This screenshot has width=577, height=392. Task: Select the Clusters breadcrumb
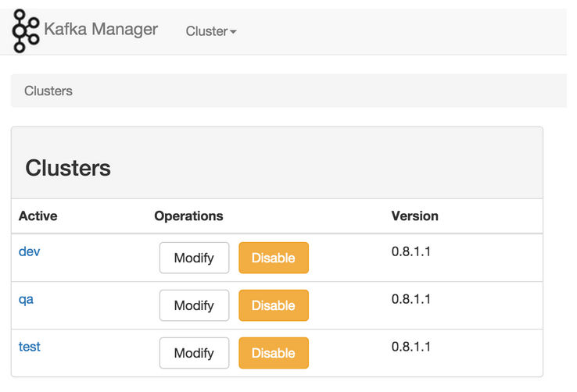click(48, 91)
